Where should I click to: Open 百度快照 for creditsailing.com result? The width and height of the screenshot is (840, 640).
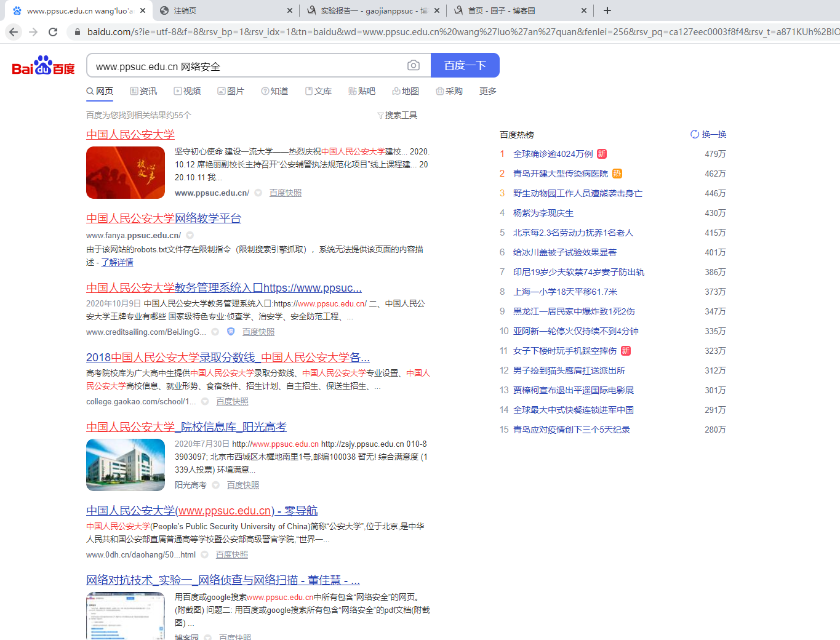click(x=258, y=332)
